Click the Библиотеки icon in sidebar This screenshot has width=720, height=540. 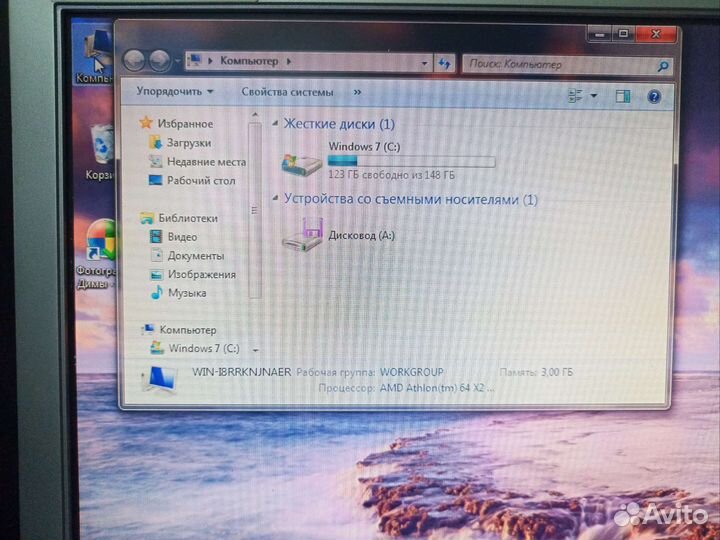click(x=146, y=218)
